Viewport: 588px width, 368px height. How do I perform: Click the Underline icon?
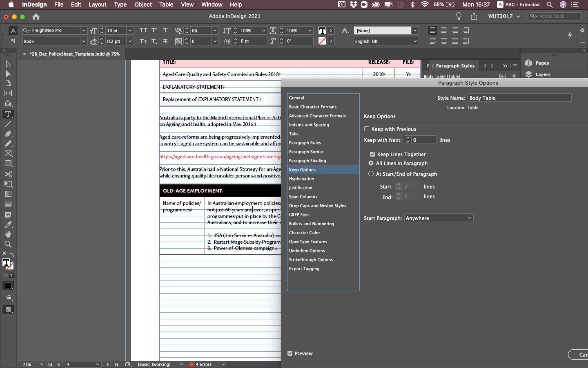pyautogui.click(x=165, y=31)
